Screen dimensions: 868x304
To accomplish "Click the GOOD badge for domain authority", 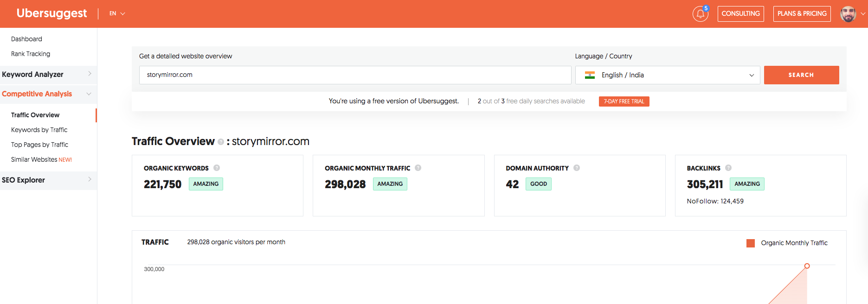I will 539,184.
